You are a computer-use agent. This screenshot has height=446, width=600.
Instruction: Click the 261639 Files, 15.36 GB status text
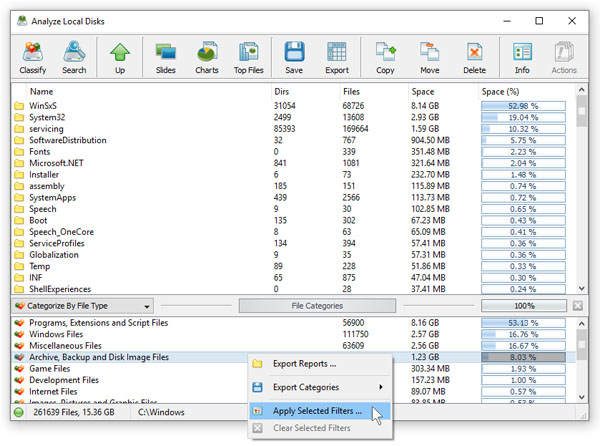pos(73,412)
